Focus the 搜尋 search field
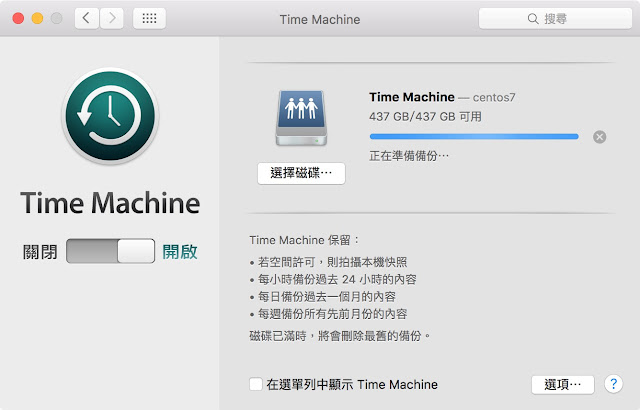The height and width of the screenshot is (410, 640). click(555, 18)
